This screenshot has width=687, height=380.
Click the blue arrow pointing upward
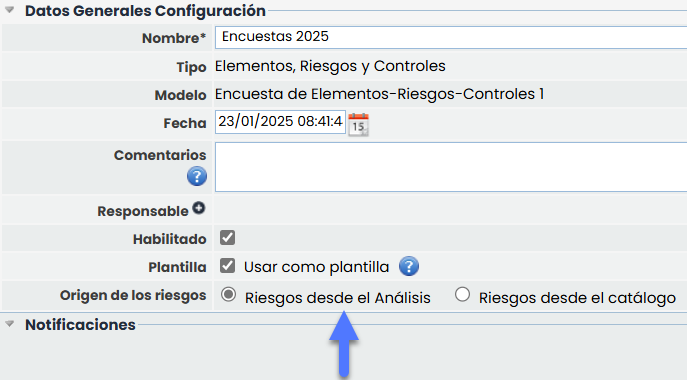344,344
